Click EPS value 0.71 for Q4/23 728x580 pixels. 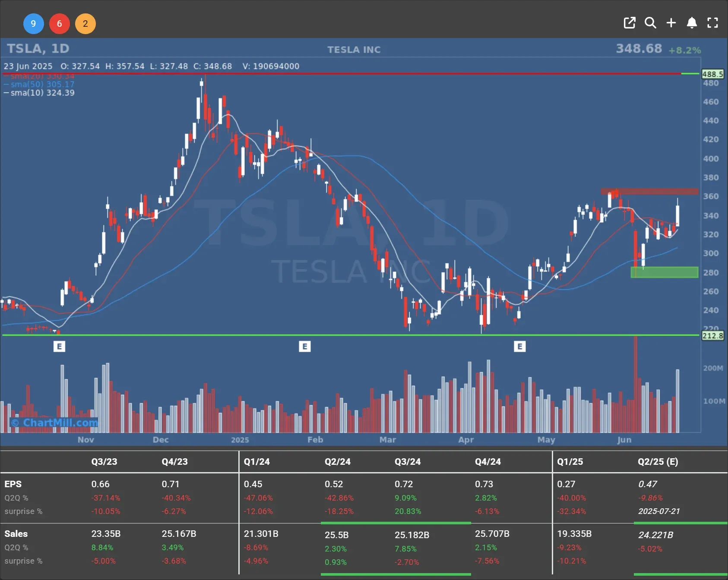(x=171, y=484)
